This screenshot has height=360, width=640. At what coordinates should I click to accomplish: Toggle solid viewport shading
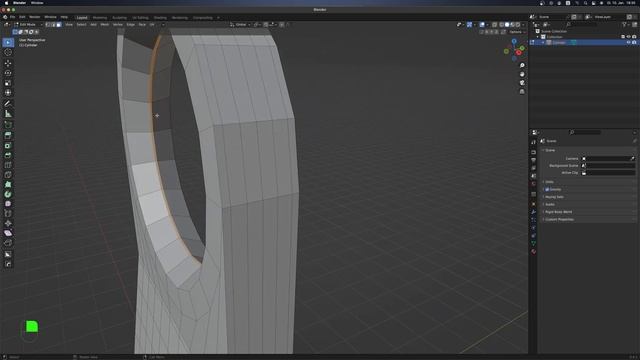pyautogui.click(x=507, y=24)
